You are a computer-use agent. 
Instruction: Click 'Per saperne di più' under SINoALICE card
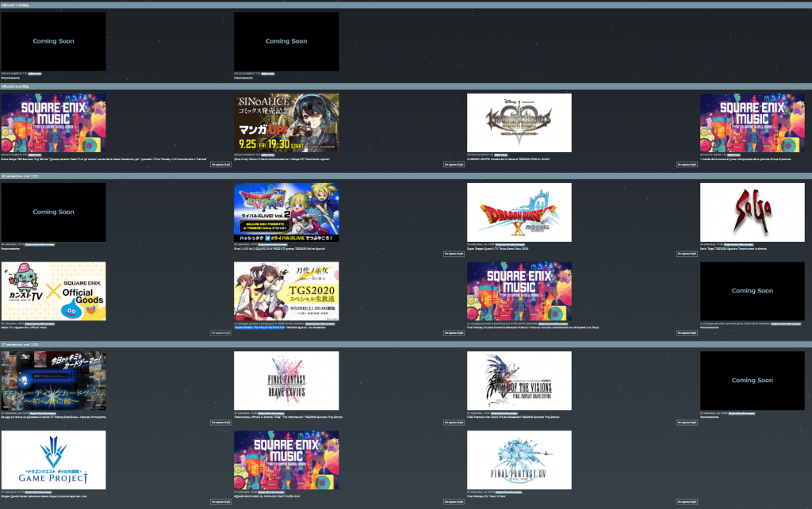coord(454,165)
